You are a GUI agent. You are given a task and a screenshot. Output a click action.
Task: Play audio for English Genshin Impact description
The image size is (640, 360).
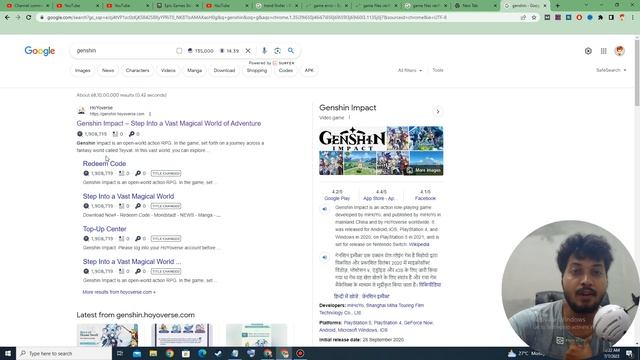coord(325,209)
